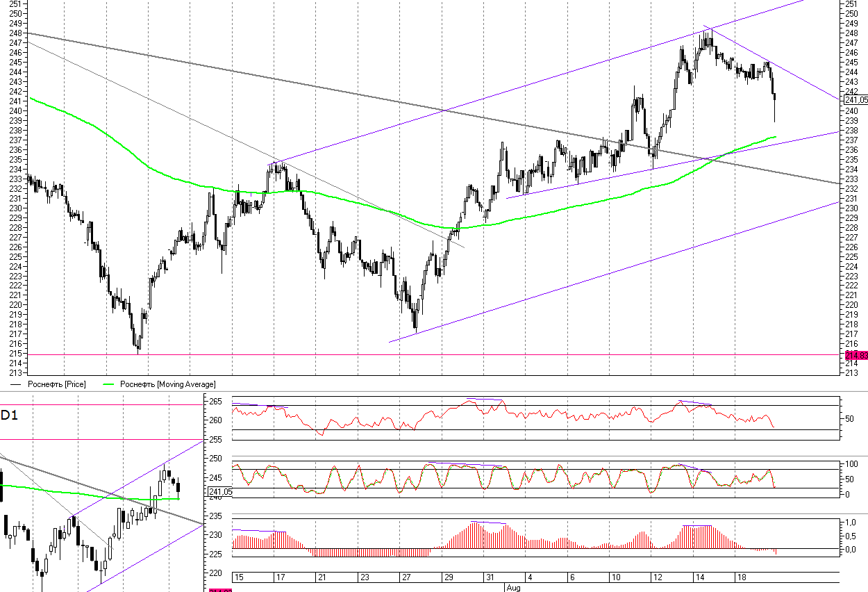Select date 10 on the time axis

point(615,578)
